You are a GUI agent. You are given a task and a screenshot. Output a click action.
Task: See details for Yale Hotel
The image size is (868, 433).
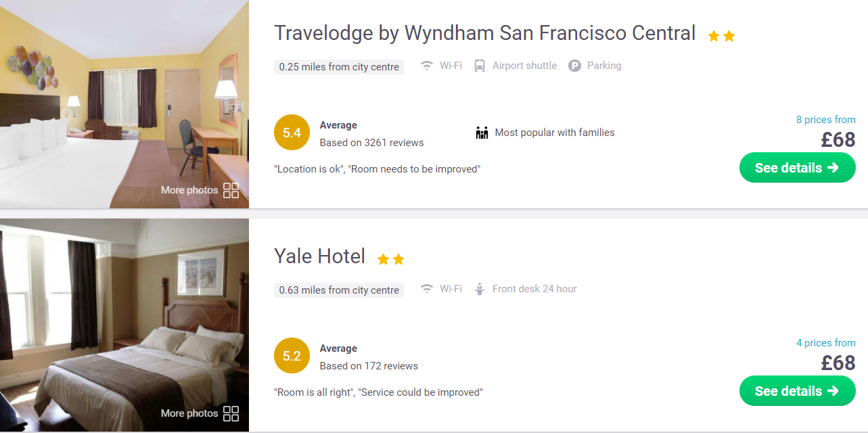click(797, 391)
